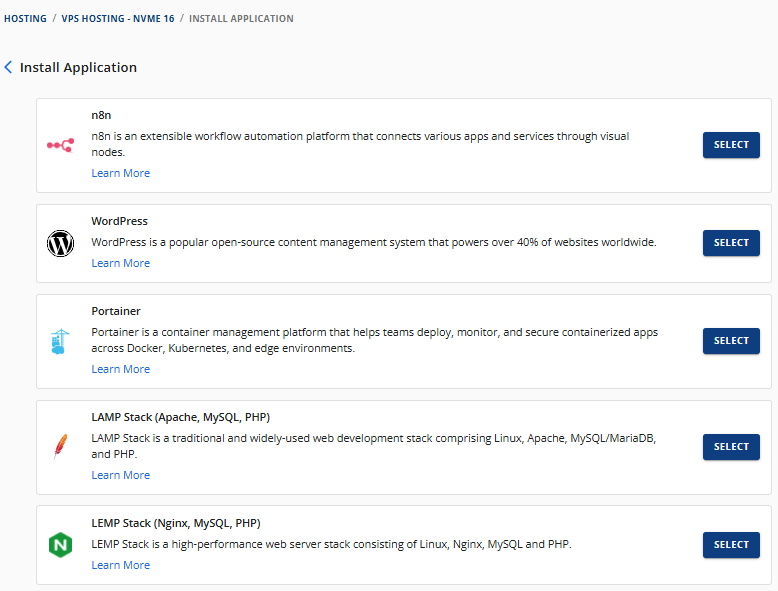Go back using the left chevron arrow

tap(8, 67)
